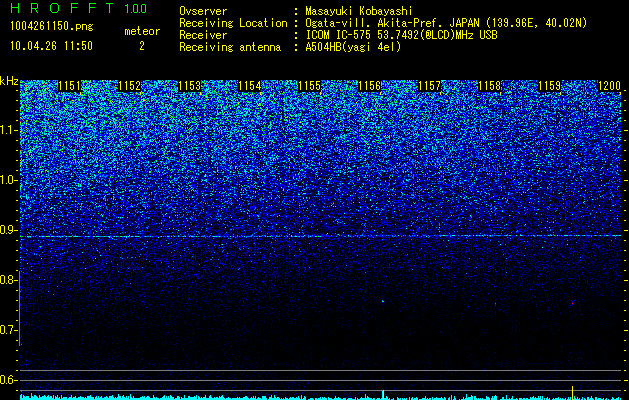This screenshot has width=629, height=400.
Task: Click the red meteor echo dot below 1159
Action: pyautogui.click(x=572, y=304)
